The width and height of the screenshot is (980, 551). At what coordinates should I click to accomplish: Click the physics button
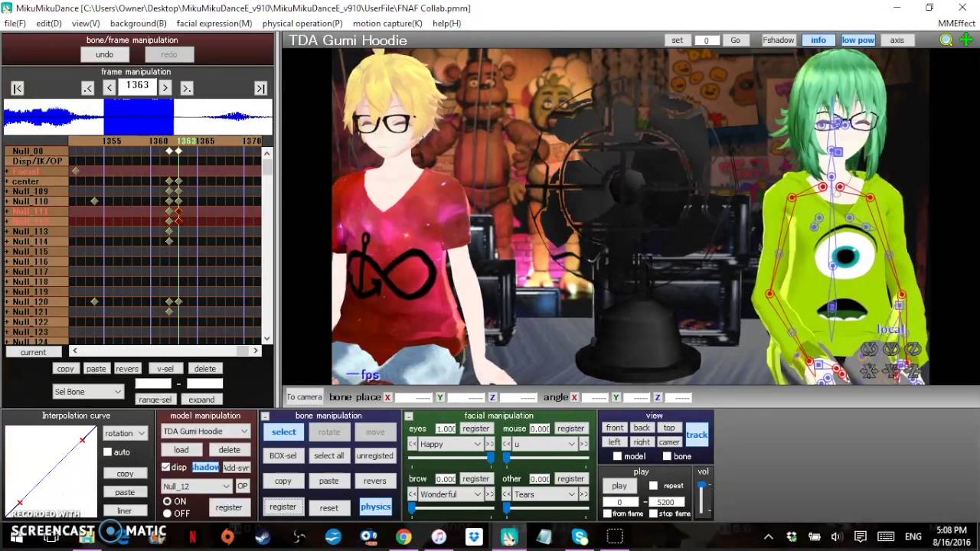tap(375, 507)
